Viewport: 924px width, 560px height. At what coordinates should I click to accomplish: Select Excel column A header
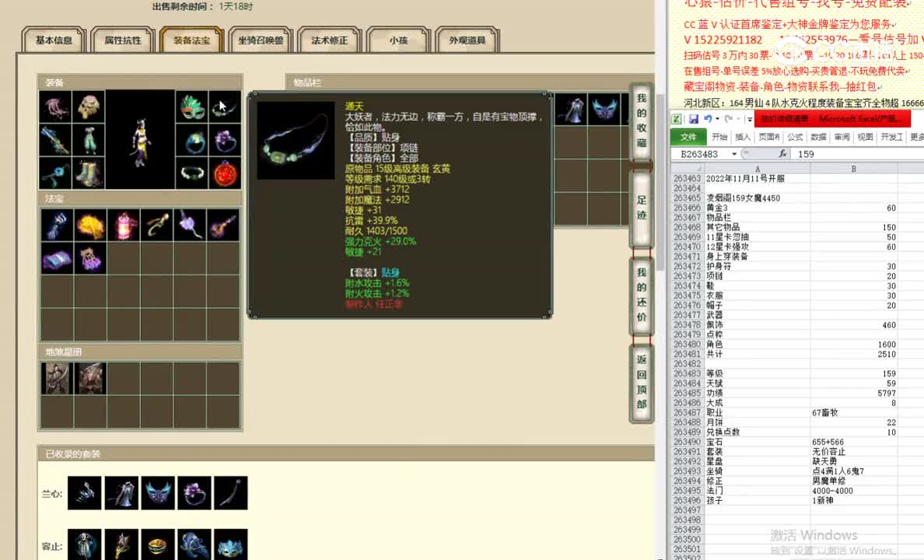point(758,169)
